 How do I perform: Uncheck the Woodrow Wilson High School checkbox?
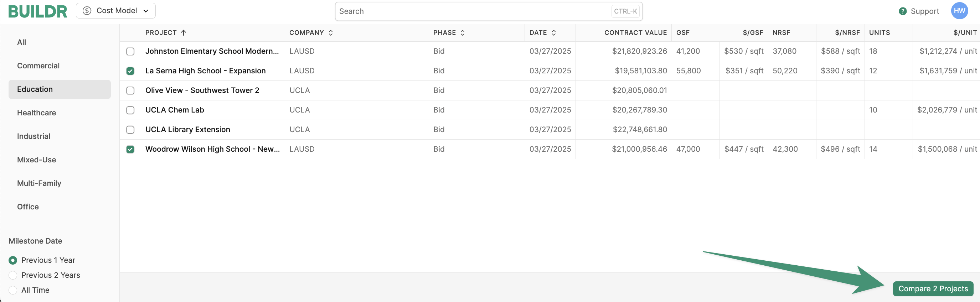click(x=130, y=150)
